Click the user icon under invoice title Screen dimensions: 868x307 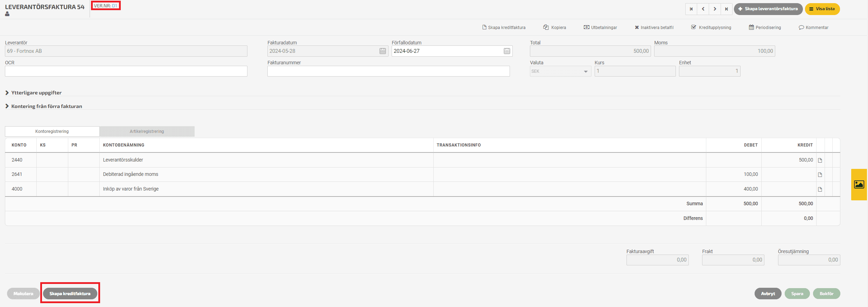click(7, 14)
